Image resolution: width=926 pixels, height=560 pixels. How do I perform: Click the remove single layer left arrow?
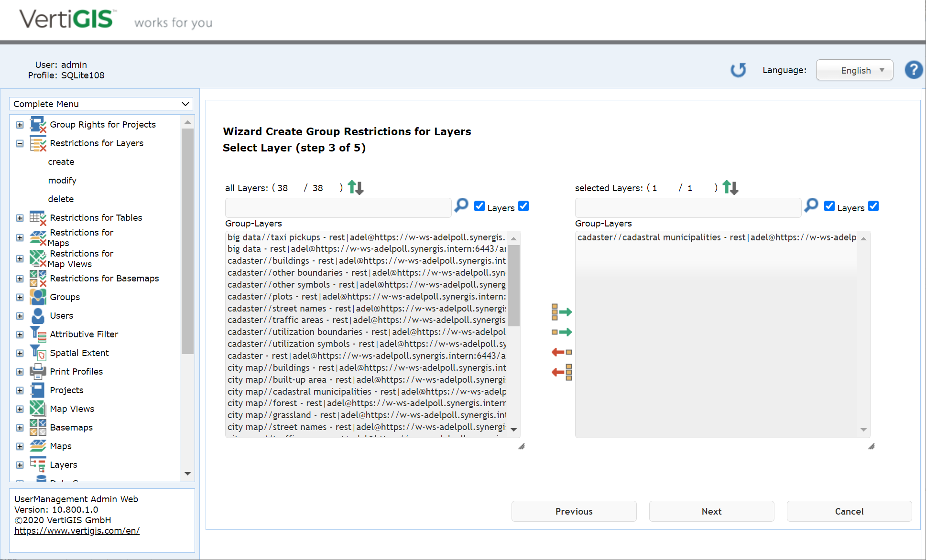561,352
